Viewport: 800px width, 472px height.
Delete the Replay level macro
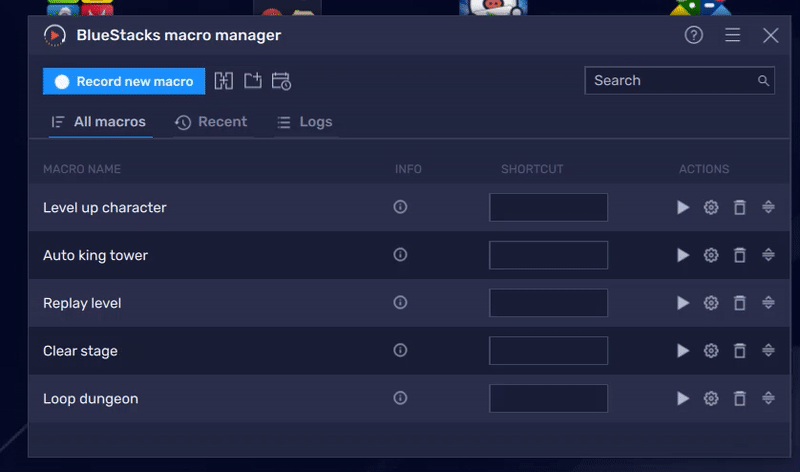pos(739,303)
